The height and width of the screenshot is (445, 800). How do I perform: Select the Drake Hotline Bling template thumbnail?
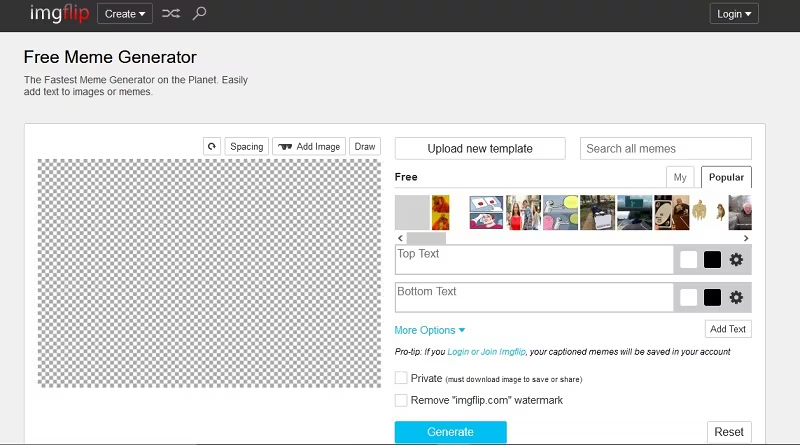440,212
